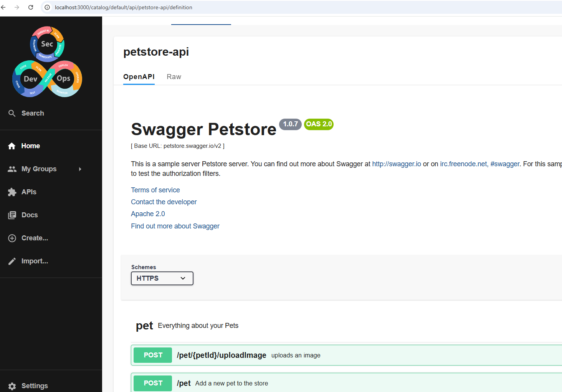Click the Apache 2.0 license link

(x=148, y=214)
